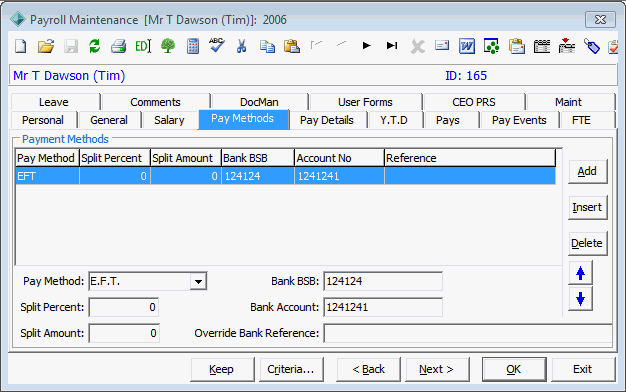This screenshot has width=626, height=392.
Task: Click the grey X delete icon
Action: [418, 47]
